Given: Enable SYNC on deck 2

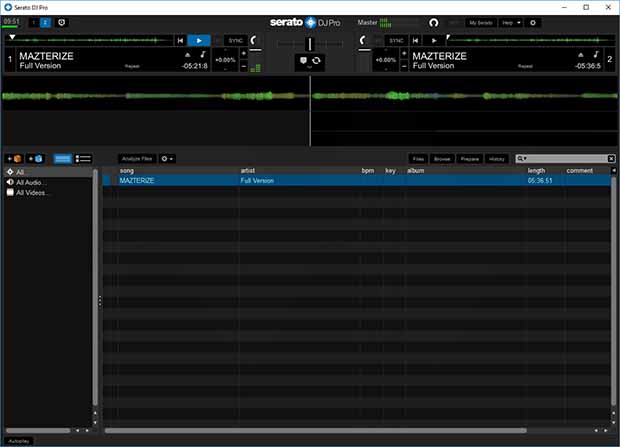Looking at the screenshot, I should (x=396, y=40).
